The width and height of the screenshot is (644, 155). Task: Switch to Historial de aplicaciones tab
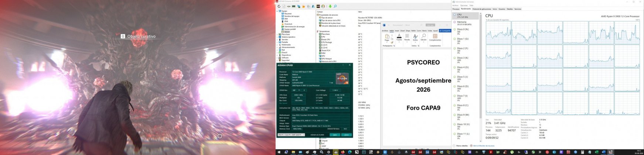pyautogui.click(x=482, y=9)
